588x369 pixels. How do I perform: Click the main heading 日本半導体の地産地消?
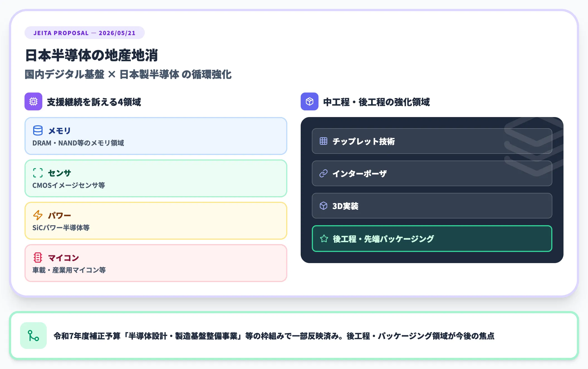pos(92,55)
